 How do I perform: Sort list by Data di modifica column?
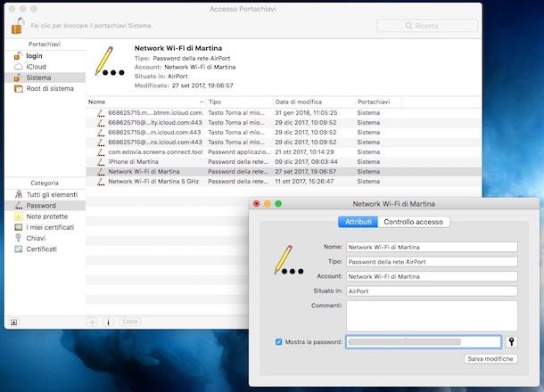coord(314,102)
